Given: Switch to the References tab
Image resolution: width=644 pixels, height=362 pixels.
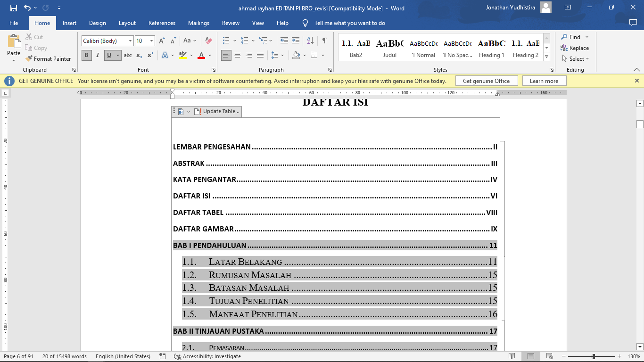Looking at the screenshot, I should pos(162,23).
